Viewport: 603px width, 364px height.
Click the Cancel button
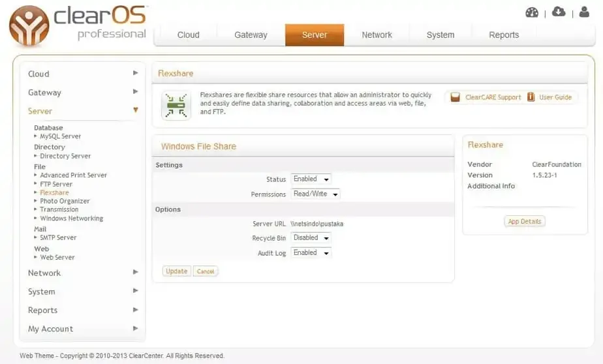click(x=206, y=271)
